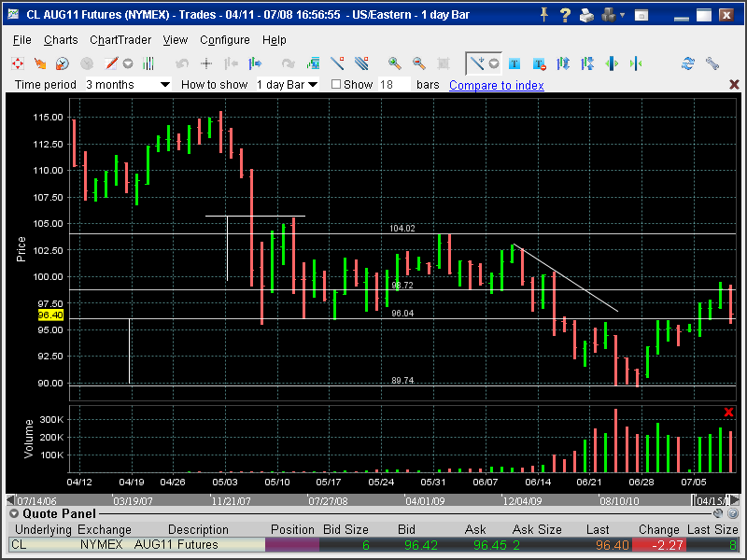This screenshot has height=560, width=747.
Task: Click the T with red remove-text icon
Action: click(539, 63)
